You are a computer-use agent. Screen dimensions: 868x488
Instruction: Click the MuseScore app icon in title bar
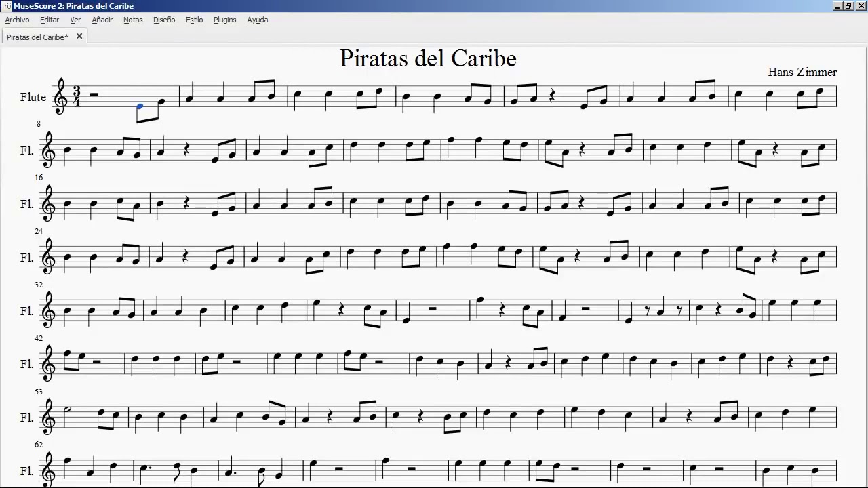(x=7, y=5)
